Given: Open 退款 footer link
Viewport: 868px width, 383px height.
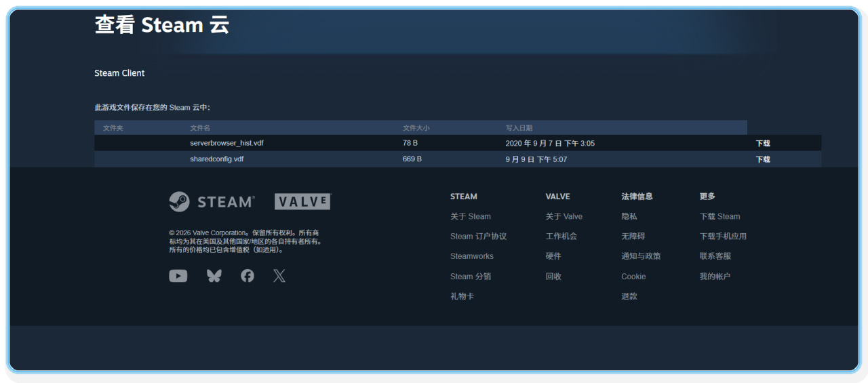Looking at the screenshot, I should [x=629, y=296].
